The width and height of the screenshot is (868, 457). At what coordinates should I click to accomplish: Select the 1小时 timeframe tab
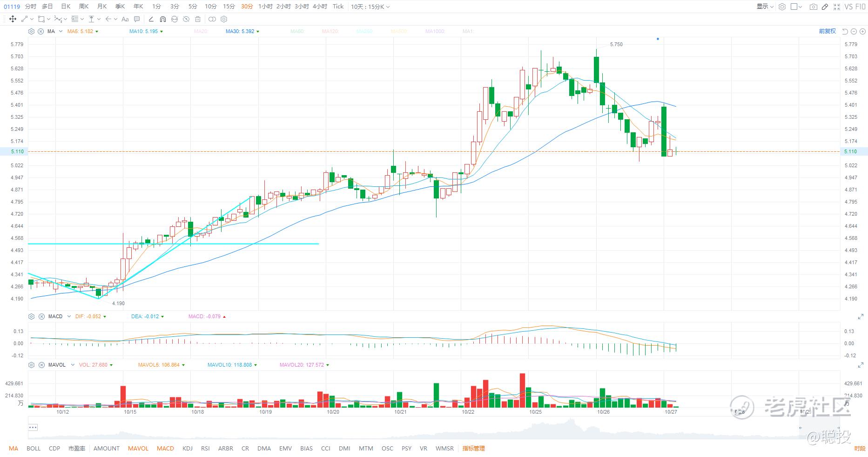[265, 7]
